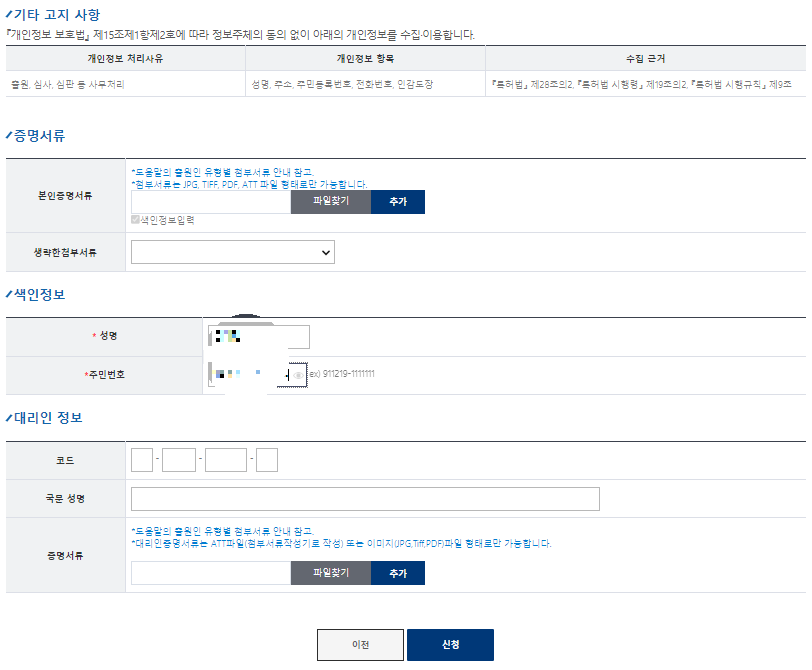This screenshot has height=670, width=812.
Task: Click 파일찾기 button for 본인증명서류
Action: [x=330, y=201]
